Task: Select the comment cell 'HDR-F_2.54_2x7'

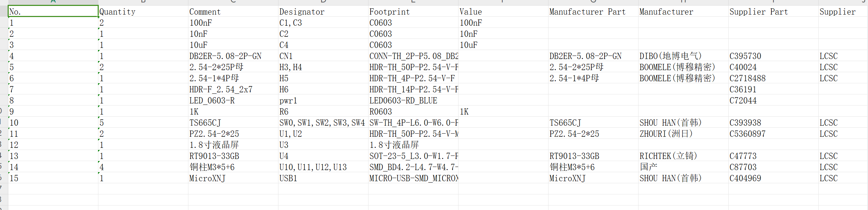Action: (x=221, y=90)
